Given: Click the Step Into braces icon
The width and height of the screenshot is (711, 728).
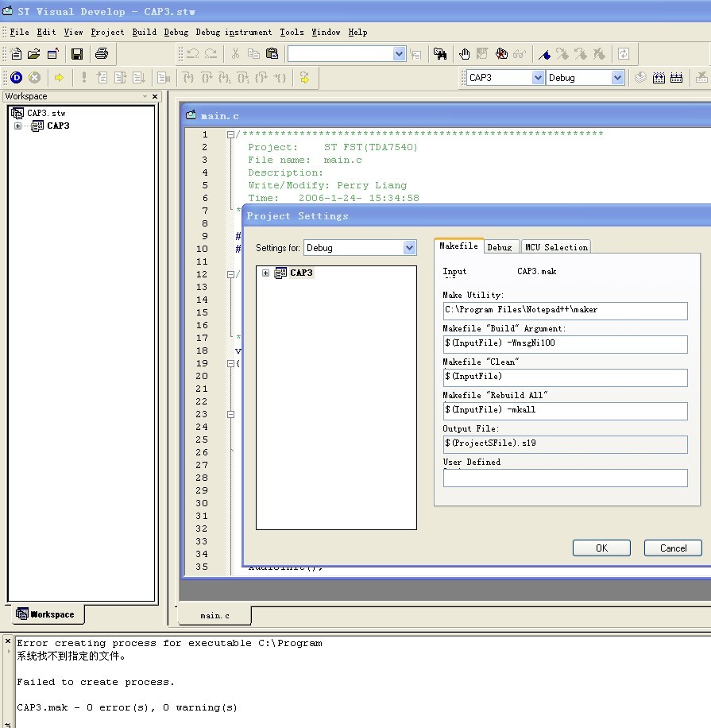Looking at the screenshot, I should coord(188,78).
